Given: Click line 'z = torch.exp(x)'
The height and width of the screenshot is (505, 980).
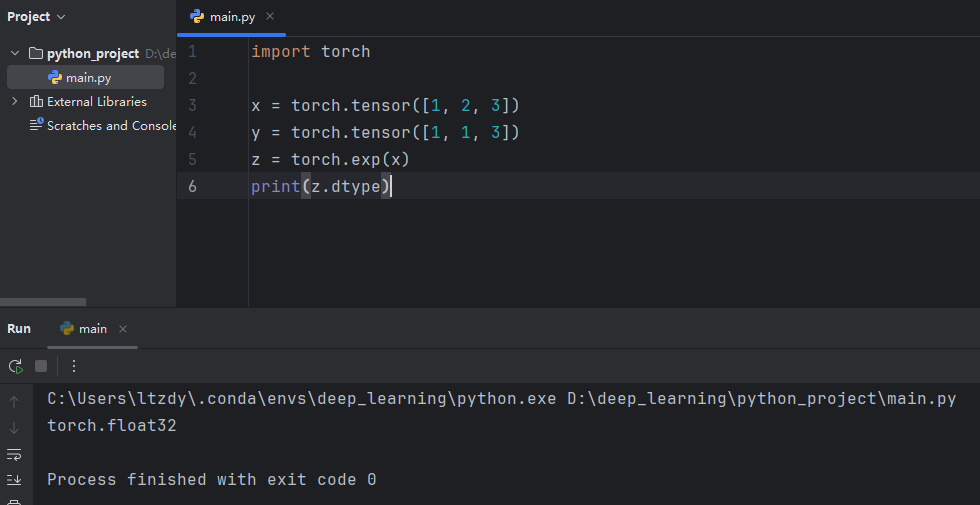Looking at the screenshot, I should pyautogui.click(x=330, y=159).
